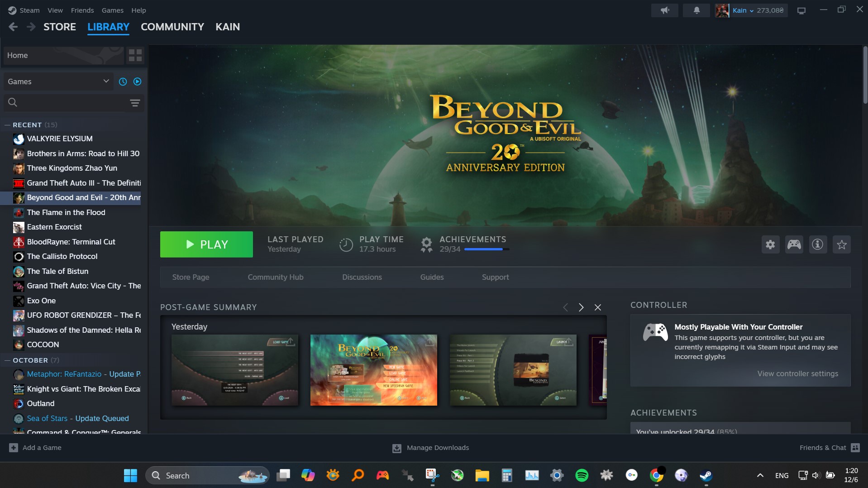Open File Explorer from the taskbar
Image resolution: width=868 pixels, height=488 pixels.
pos(482,475)
